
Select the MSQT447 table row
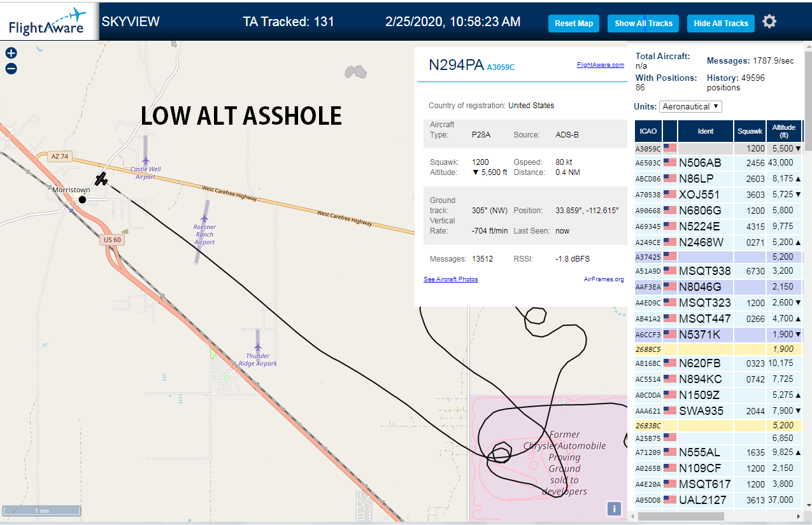(x=718, y=318)
